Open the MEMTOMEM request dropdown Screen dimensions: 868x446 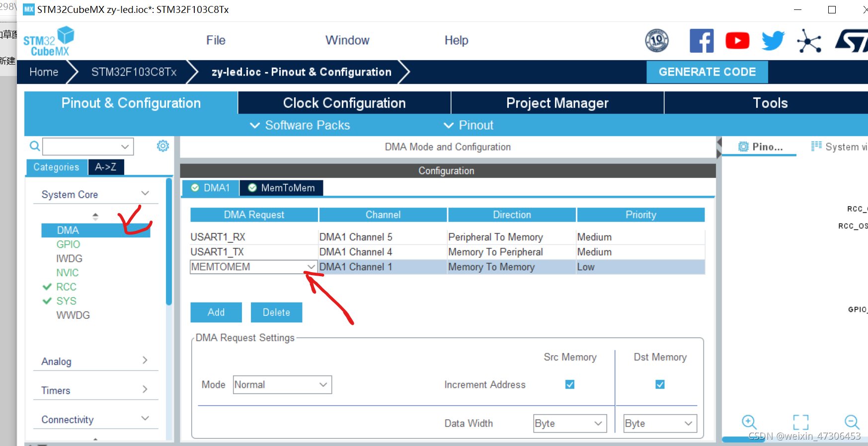point(311,267)
